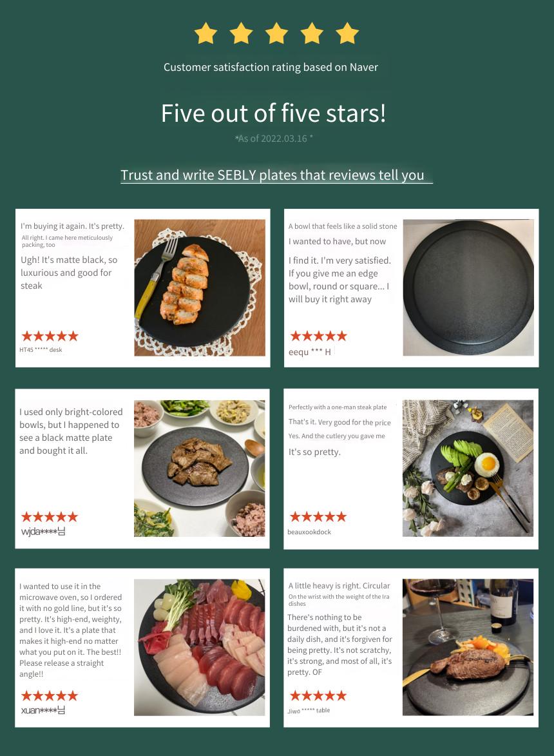The width and height of the screenshot is (554, 756).
Task: Click the red star rating under HT45 review
Action: pos(50,336)
